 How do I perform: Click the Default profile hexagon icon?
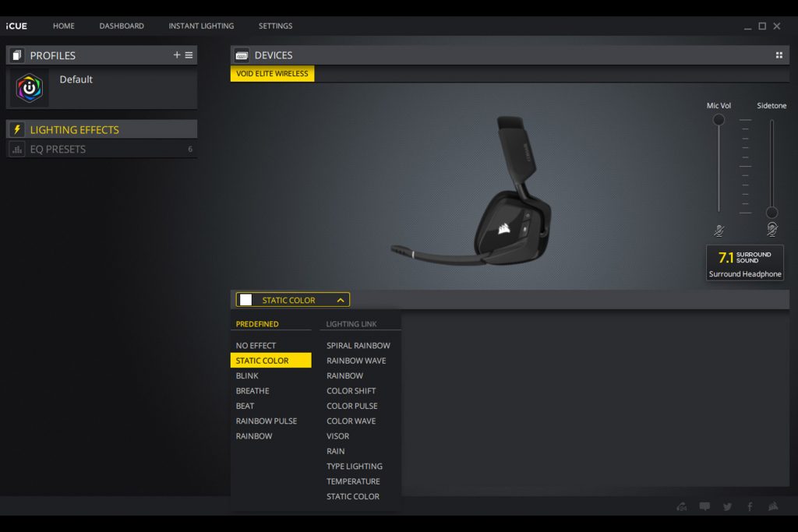click(29, 88)
